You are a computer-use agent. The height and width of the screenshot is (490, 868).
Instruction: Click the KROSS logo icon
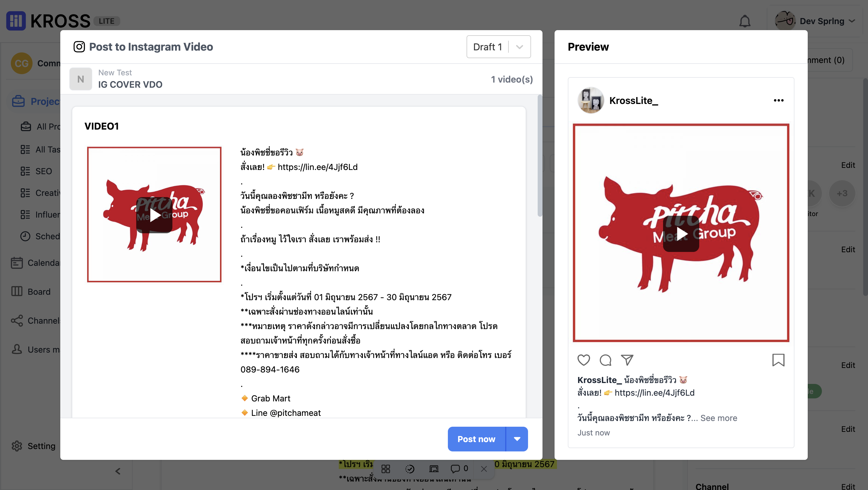16,21
